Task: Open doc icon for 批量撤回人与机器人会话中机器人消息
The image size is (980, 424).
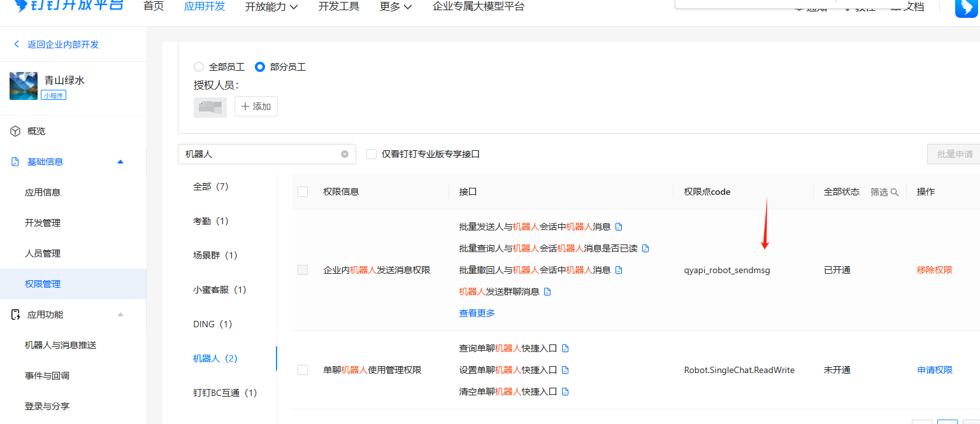Action: click(x=619, y=270)
